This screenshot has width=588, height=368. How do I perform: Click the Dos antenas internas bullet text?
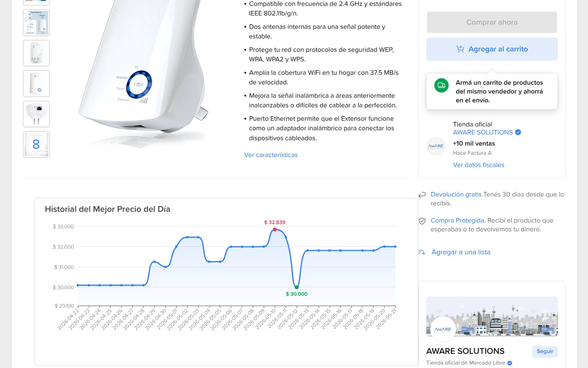point(317,31)
